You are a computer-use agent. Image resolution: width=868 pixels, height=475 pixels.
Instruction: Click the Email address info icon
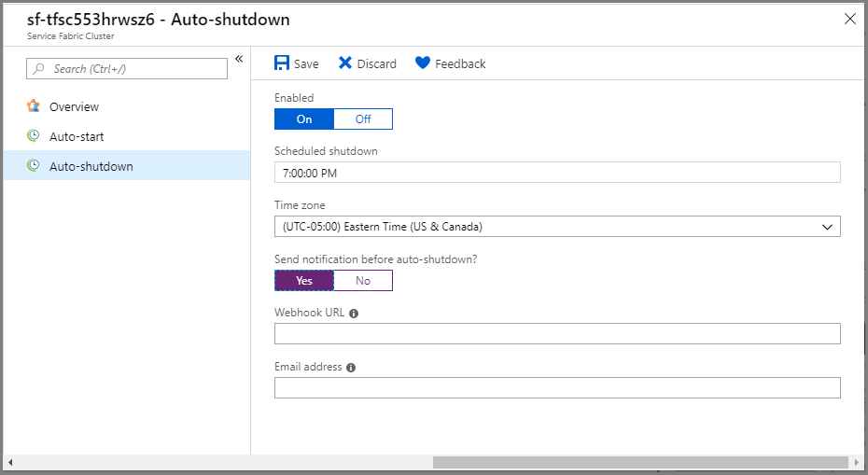tap(351, 368)
